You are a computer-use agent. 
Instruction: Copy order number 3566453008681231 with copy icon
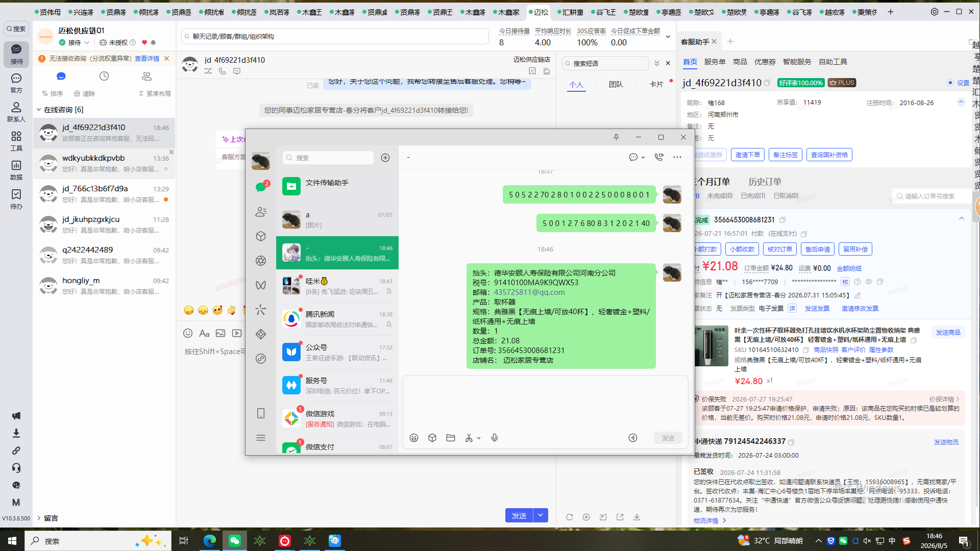(782, 220)
